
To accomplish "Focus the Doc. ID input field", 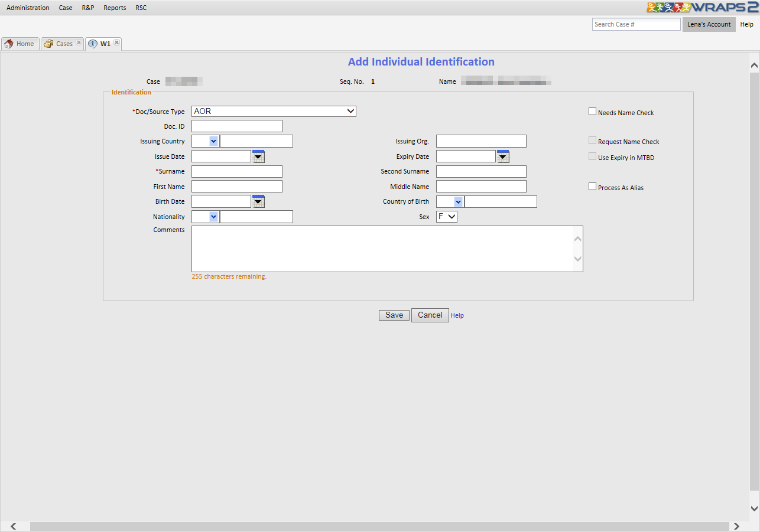I will pos(237,126).
